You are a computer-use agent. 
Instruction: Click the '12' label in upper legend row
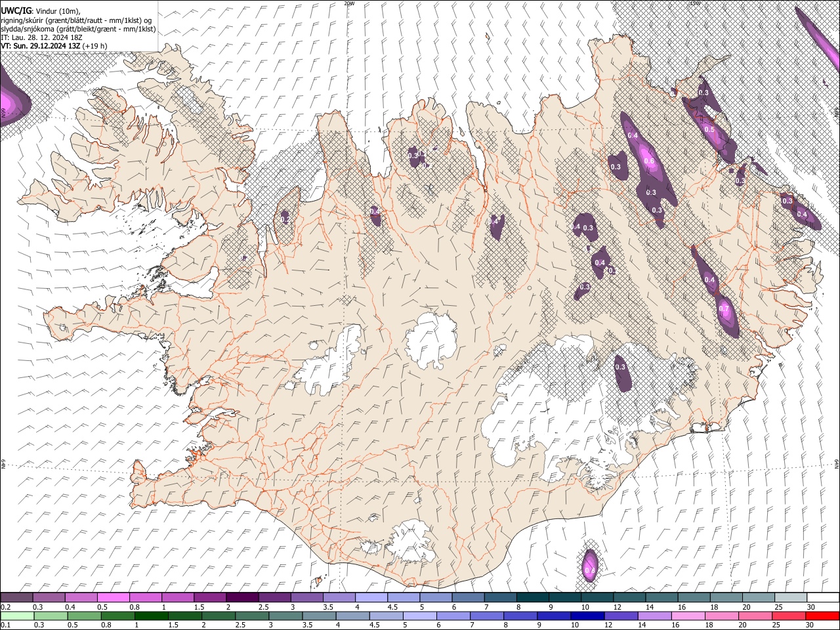coord(618,607)
